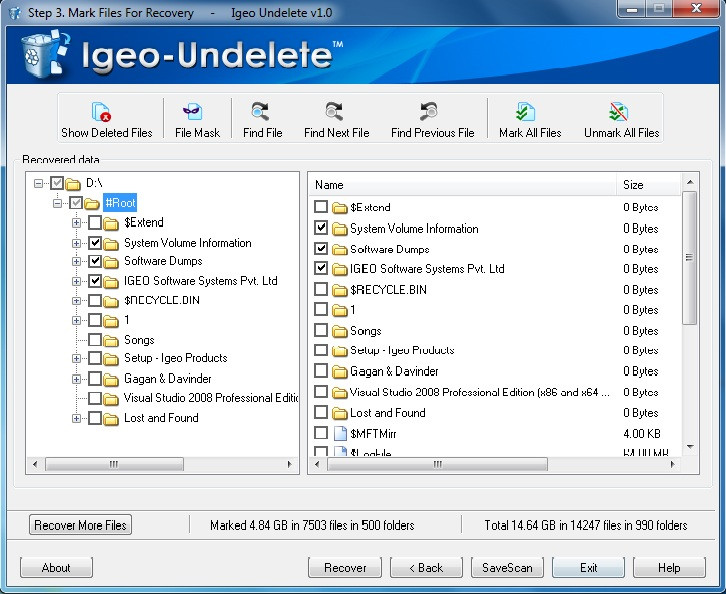Image resolution: width=726 pixels, height=594 pixels.
Task: Click Find Next File icon
Action: [x=333, y=112]
